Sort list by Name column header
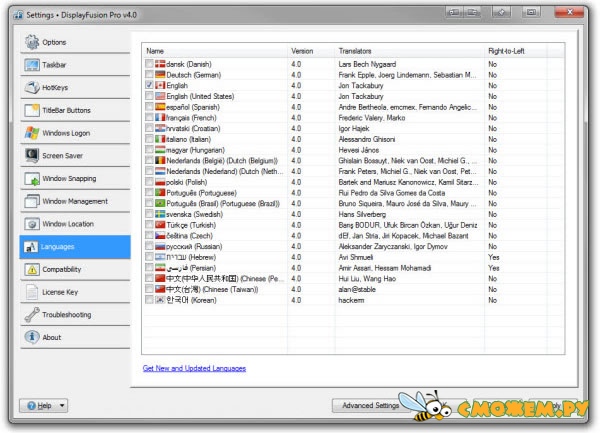This screenshot has height=433, width=600. [x=215, y=51]
